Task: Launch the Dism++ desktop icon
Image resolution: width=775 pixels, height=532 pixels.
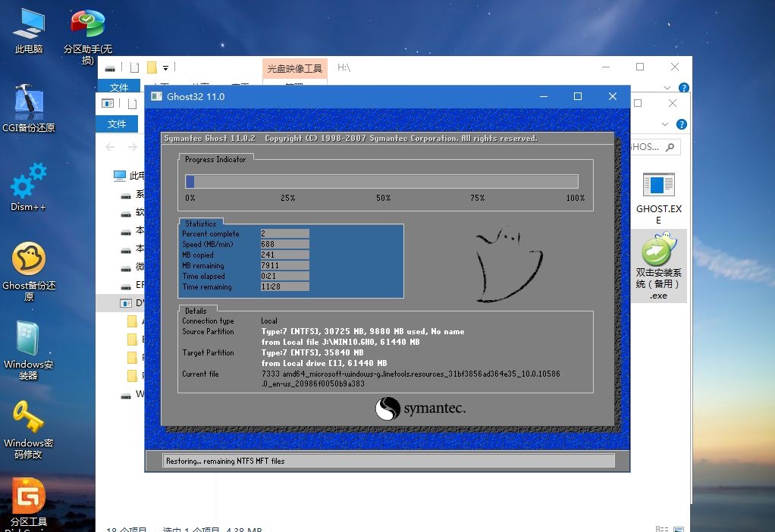Action: [29, 186]
